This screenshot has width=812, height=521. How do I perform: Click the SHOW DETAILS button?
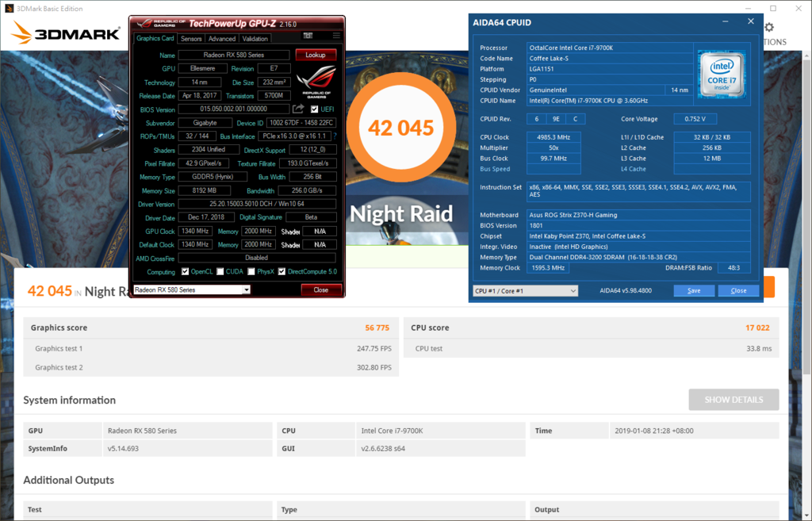[x=733, y=400]
